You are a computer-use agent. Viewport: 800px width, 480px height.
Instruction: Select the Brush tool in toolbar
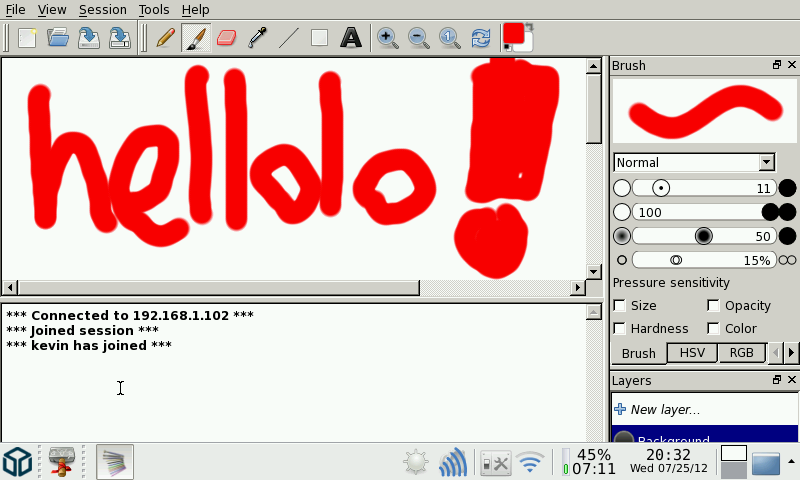tap(196, 38)
